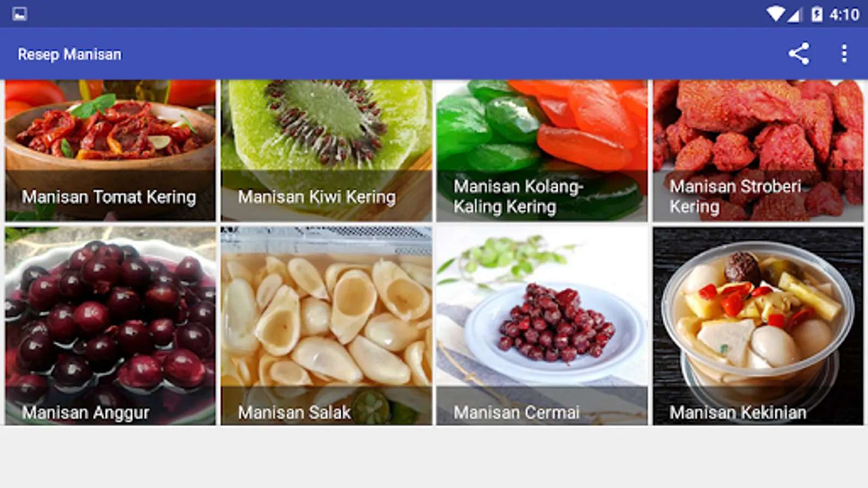This screenshot has width=868, height=488.
Task: View the Manisan Anggur recipe
Action: pyautogui.click(x=110, y=325)
